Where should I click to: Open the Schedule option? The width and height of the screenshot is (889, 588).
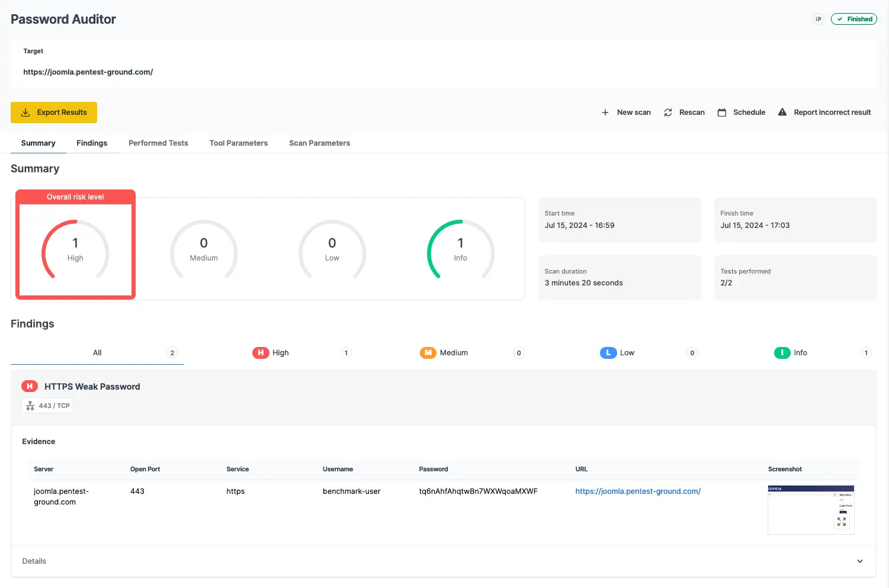tap(742, 113)
